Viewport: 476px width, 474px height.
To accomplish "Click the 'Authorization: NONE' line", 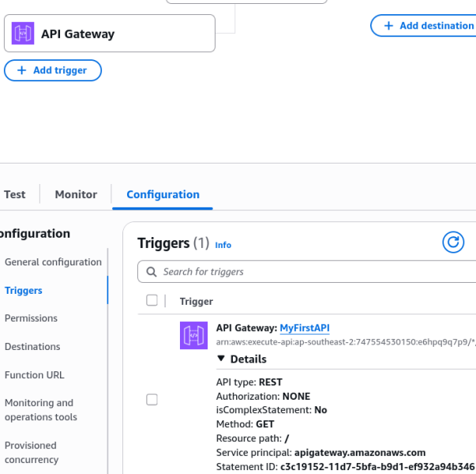I will 263,397.
